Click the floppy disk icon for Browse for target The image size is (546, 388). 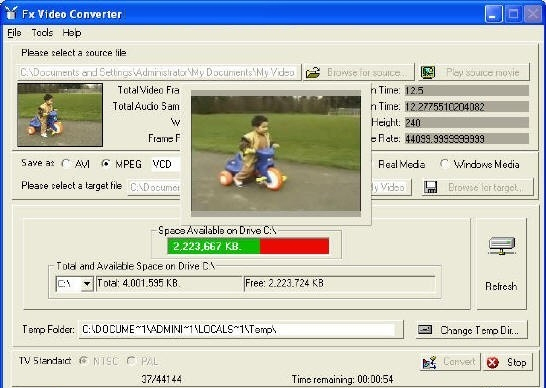(430, 187)
